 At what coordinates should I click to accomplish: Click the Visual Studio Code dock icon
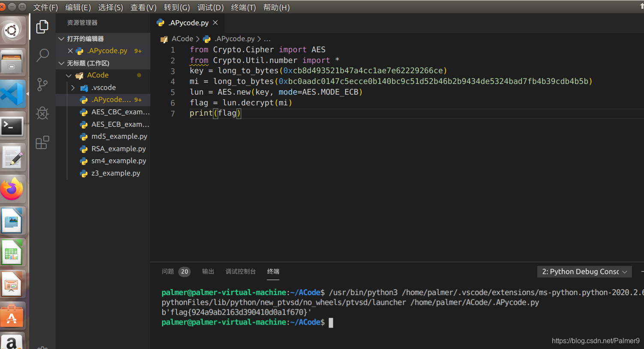pos(12,94)
